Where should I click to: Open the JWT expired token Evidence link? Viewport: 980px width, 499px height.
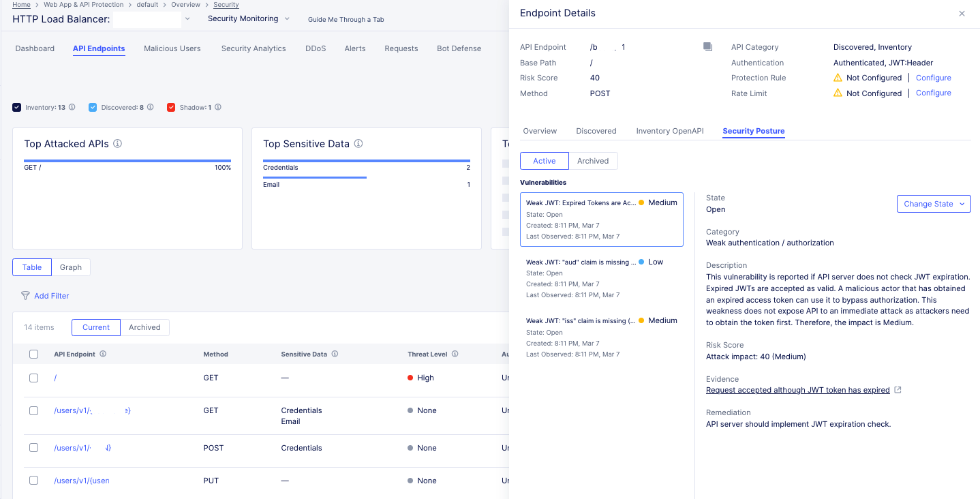[798, 389]
